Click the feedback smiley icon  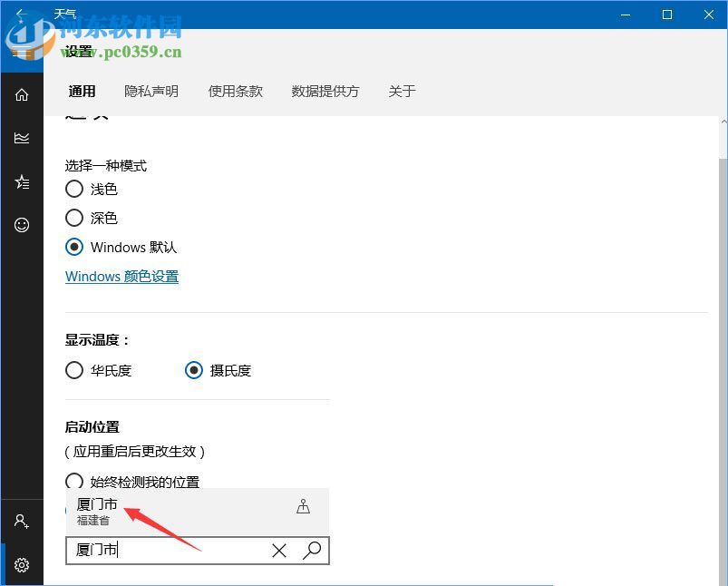tap(22, 225)
